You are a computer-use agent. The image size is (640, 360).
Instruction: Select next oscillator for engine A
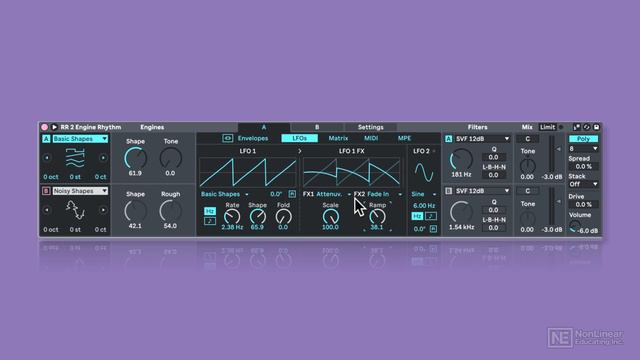[103, 158]
